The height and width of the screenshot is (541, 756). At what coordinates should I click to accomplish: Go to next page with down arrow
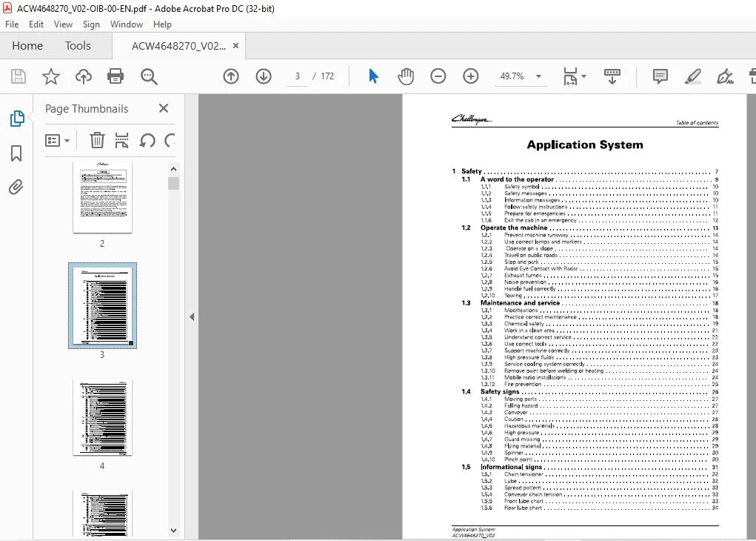264,76
